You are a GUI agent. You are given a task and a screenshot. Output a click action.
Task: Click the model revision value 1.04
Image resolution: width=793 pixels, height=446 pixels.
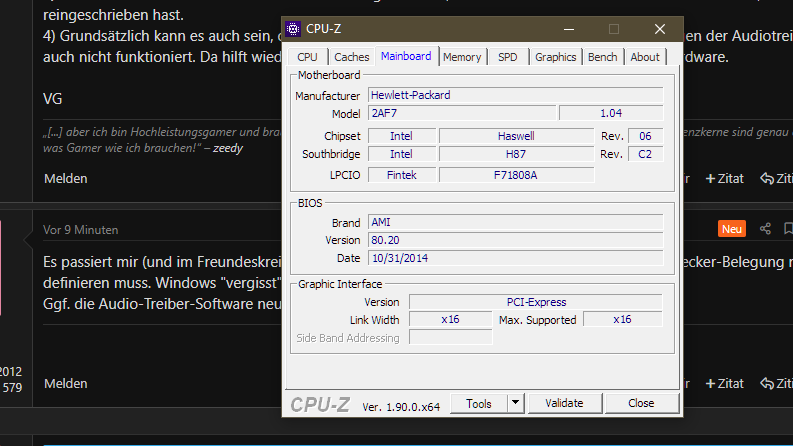611,113
